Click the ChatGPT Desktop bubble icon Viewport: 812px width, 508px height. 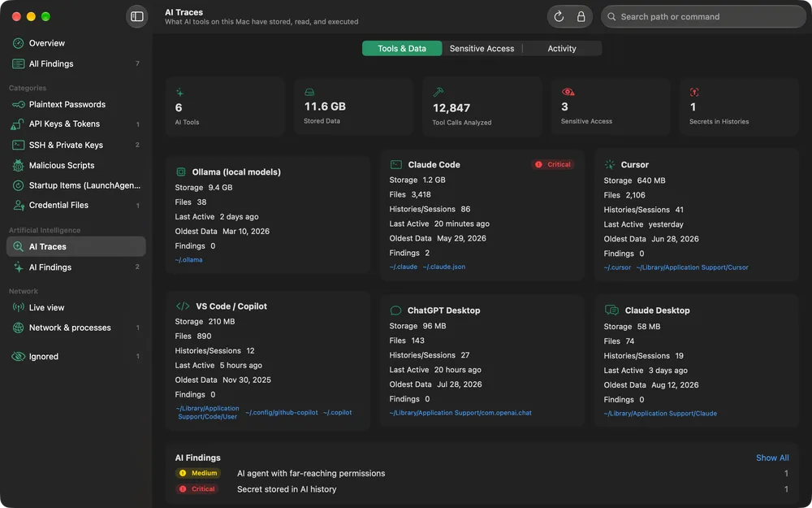(x=395, y=310)
